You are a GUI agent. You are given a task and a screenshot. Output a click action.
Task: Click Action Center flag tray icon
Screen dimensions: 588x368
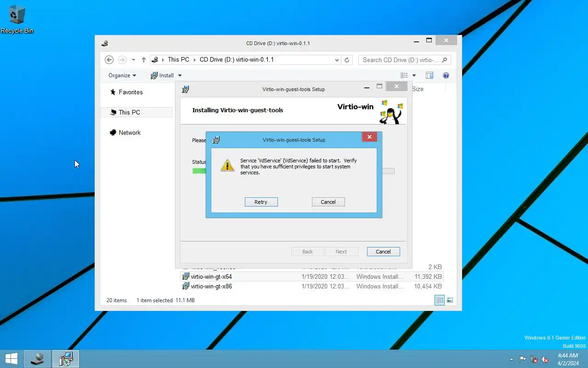(523, 359)
